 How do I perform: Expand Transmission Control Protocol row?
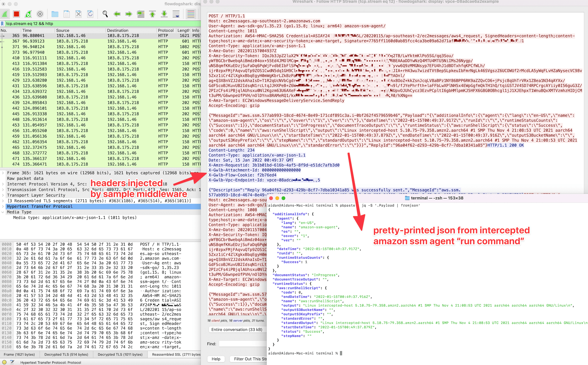coord(3,190)
